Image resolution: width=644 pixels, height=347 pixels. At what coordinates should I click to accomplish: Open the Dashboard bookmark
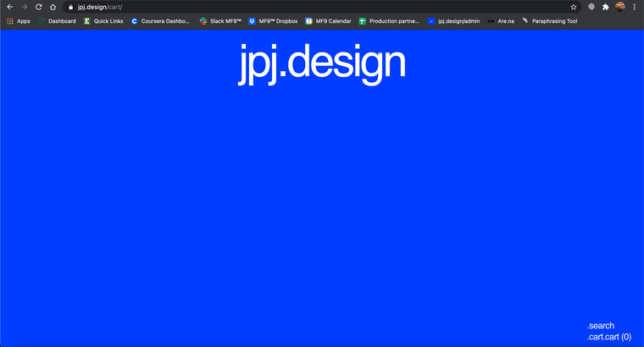[x=58, y=21]
